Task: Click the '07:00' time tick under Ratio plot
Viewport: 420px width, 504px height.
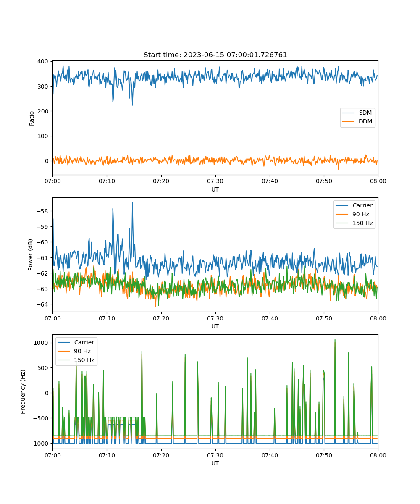Action: [52, 181]
